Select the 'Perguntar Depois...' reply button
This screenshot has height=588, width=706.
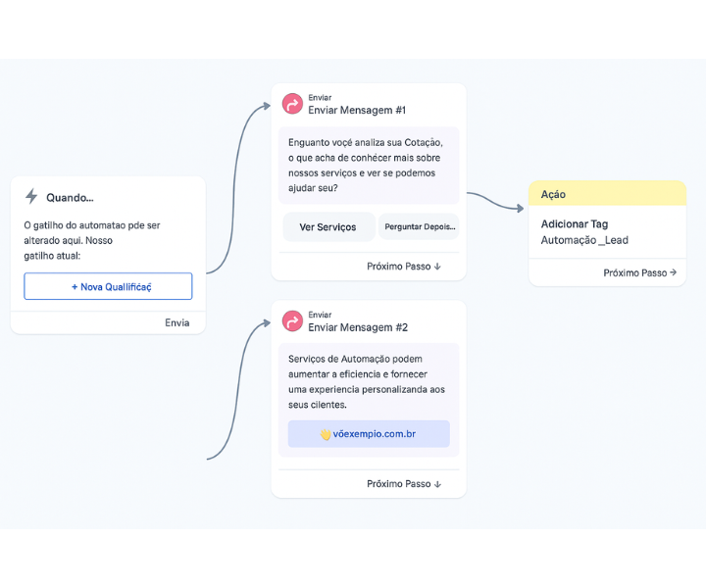420,227
